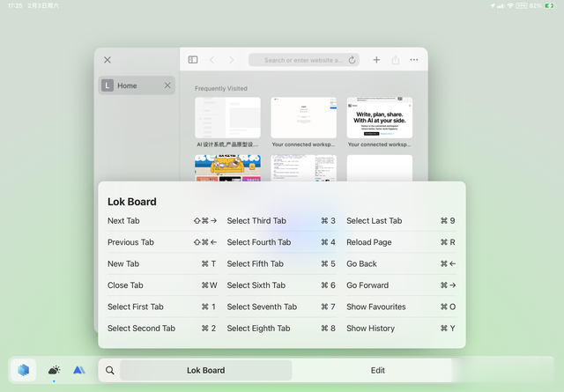Select the Home tab in sidebar
Image resolution: width=564 pixels, height=392 pixels.
pyautogui.click(x=137, y=85)
